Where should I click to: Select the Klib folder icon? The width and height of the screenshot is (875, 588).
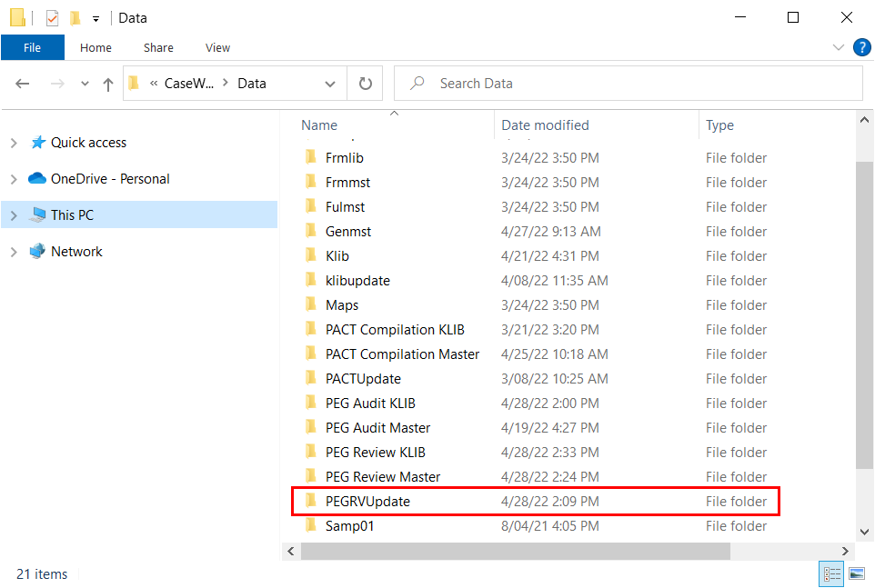[x=311, y=255]
